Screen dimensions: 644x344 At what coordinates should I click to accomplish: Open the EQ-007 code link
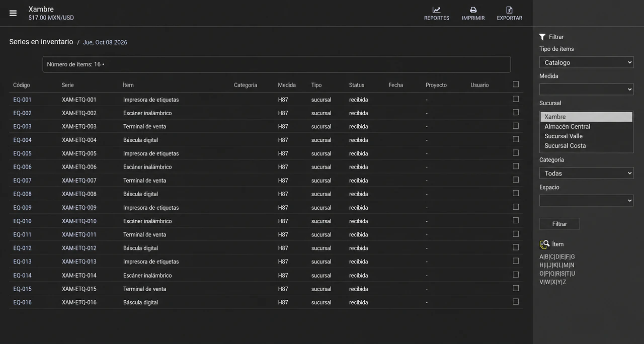click(x=22, y=181)
